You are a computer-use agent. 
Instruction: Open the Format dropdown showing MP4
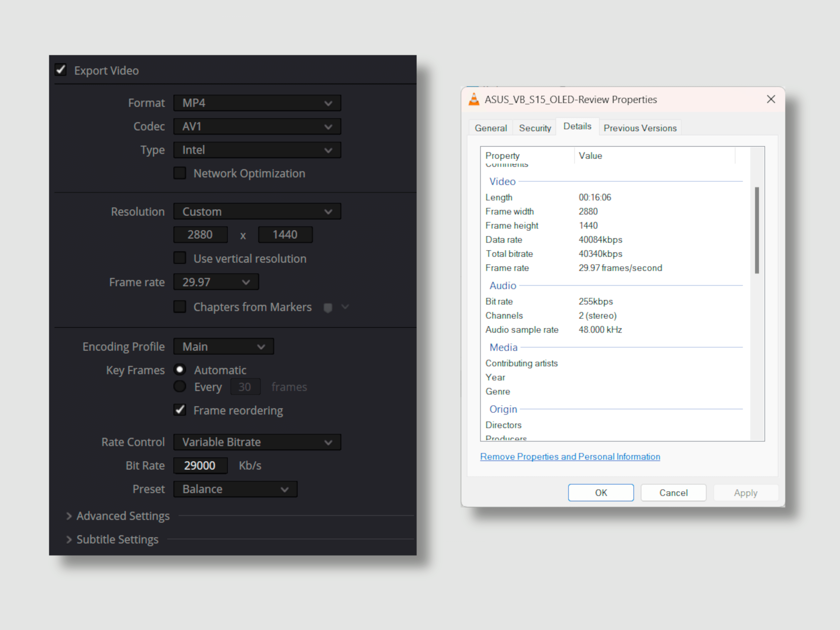[257, 103]
